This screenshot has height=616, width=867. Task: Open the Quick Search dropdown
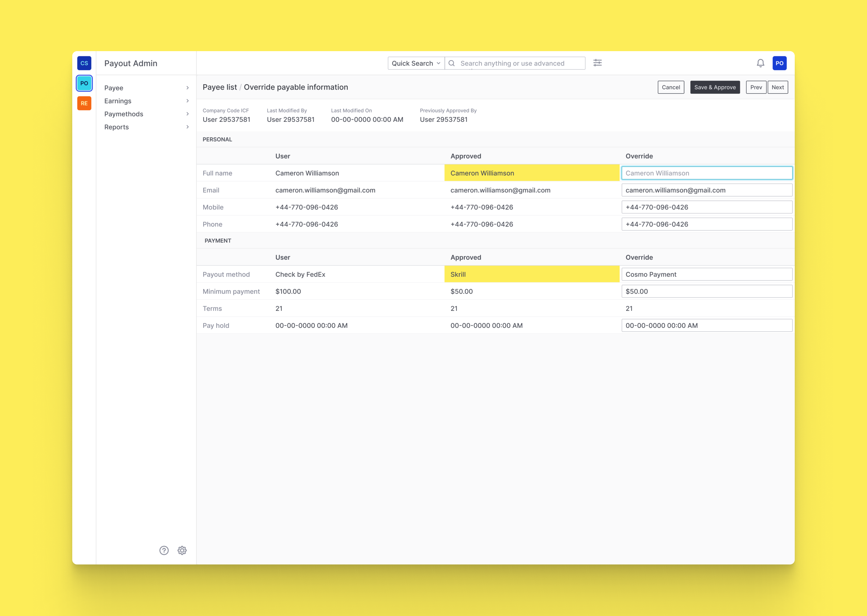coord(416,63)
